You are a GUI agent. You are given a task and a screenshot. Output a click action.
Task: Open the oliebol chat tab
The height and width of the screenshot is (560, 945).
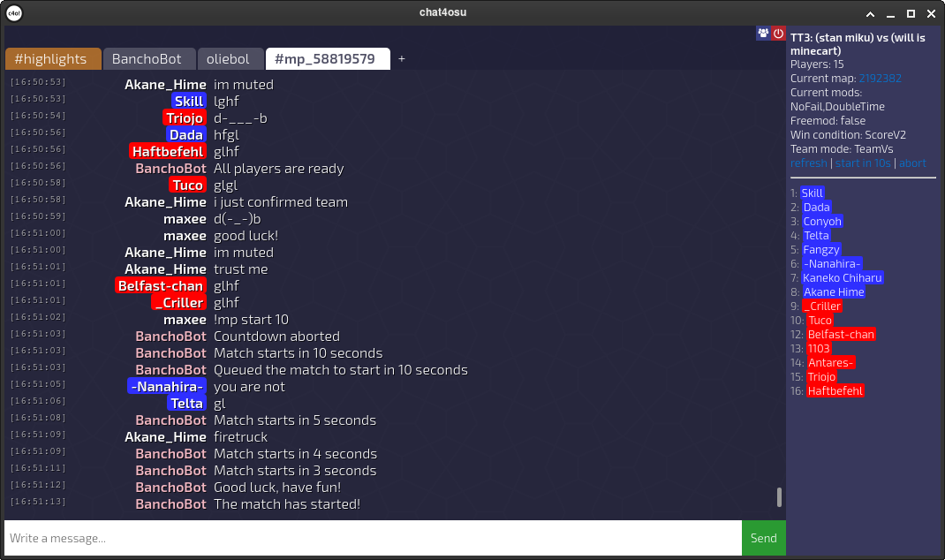[x=231, y=59]
